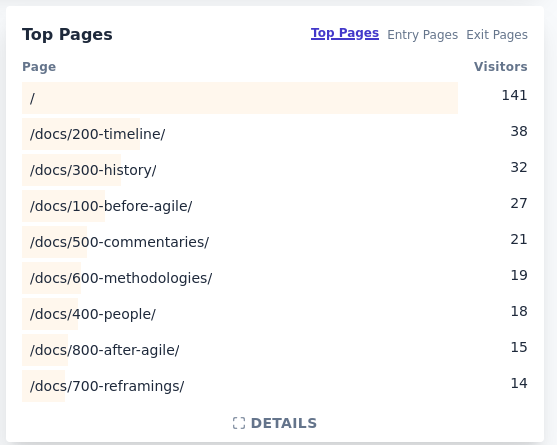The image size is (557, 445).
Task: Click the visitor count 14
Action: point(519,383)
